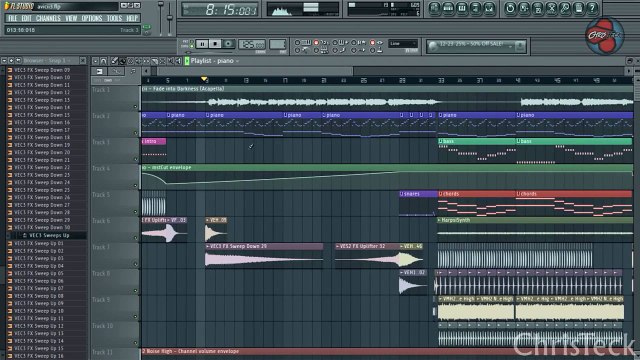Screen dimensions: 640x360
Task: Select the playlist select tool icon
Action: pos(162,61)
